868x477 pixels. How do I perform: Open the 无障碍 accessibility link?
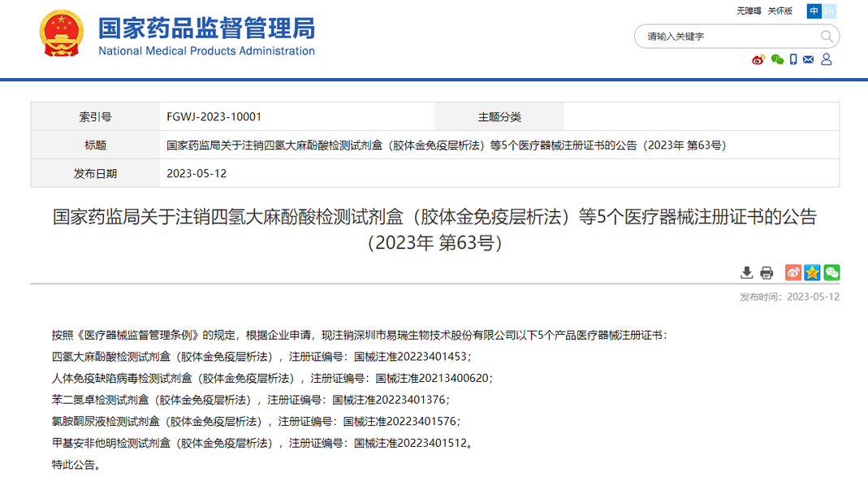(x=749, y=11)
